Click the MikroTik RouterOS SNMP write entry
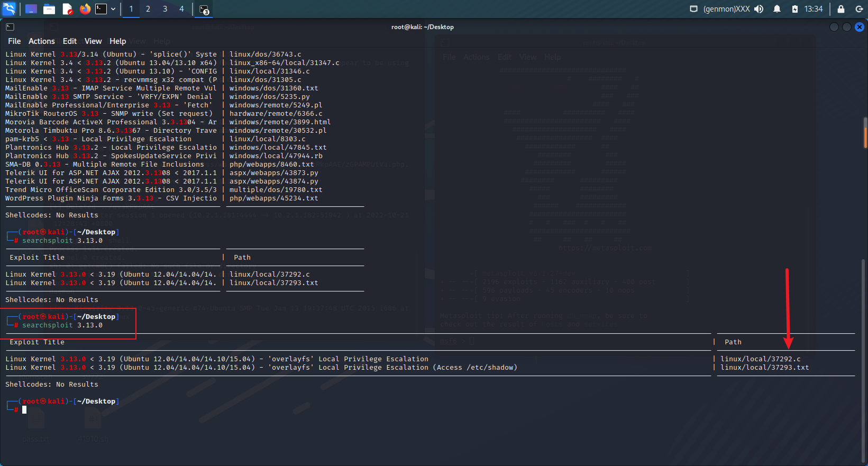Image resolution: width=868 pixels, height=466 pixels. pyautogui.click(x=109, y=114)
